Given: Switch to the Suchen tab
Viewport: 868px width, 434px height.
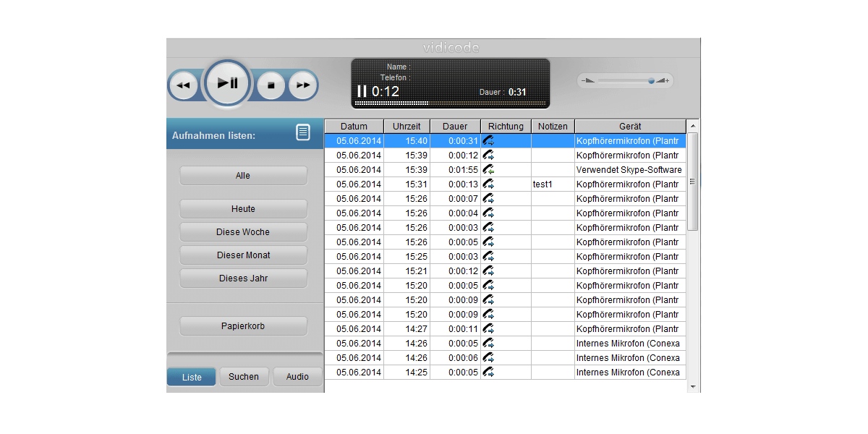Looking at the screenshot, I should pyautogui.click(x=244, y=377).
